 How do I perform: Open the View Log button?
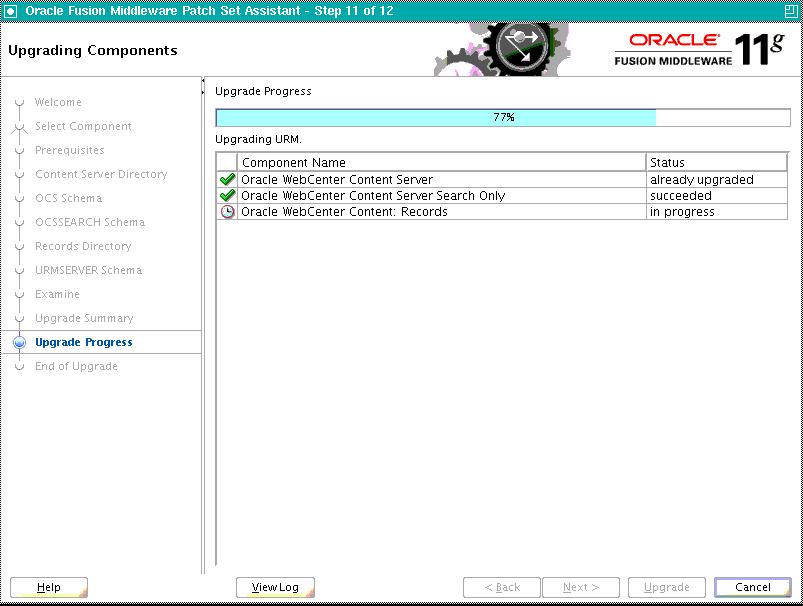(x=275, y=587)
